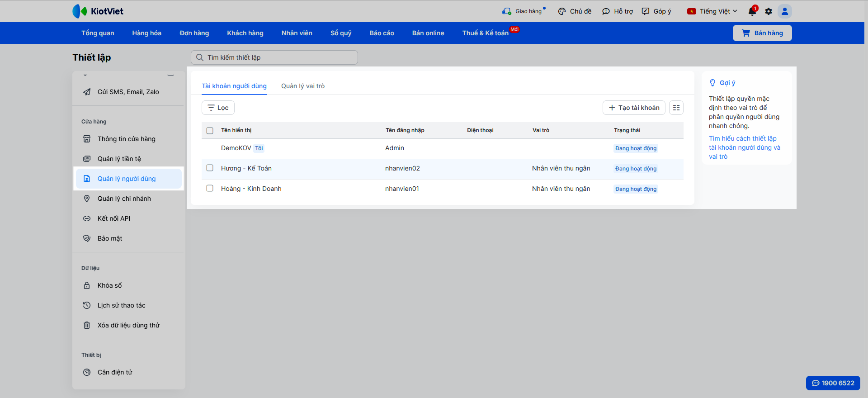The height and width of the screenshot is (398, 868).
Task: Click the Bán hàng cart icon
Action: 746,33
